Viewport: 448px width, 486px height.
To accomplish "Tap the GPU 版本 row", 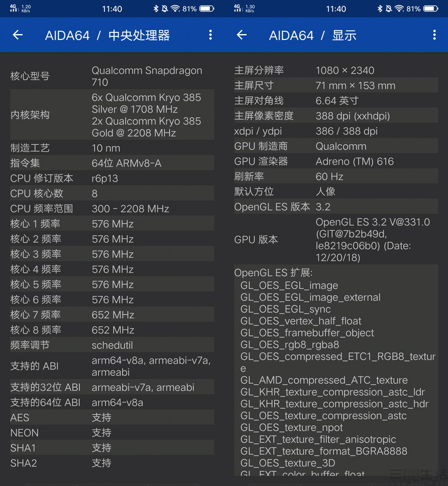I will [x=336, y=239].
